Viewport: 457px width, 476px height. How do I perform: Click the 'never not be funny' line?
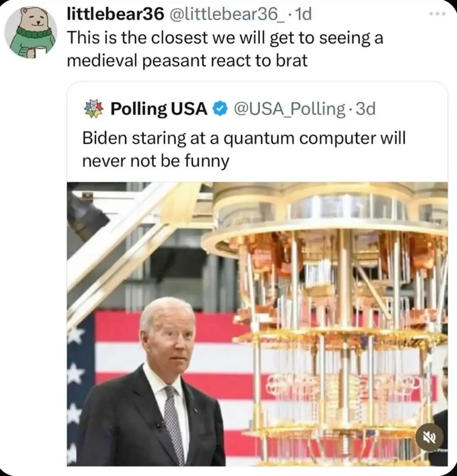click(155, 161)
